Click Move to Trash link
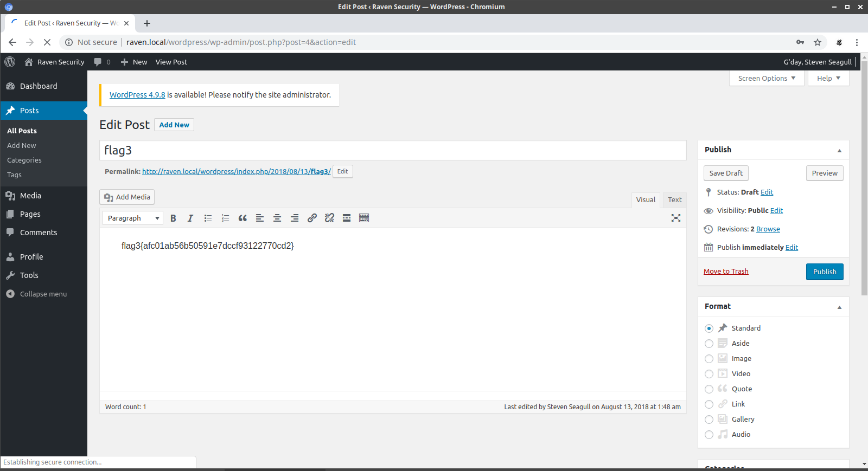Screen dimensions: 868x471 point(726,272)
